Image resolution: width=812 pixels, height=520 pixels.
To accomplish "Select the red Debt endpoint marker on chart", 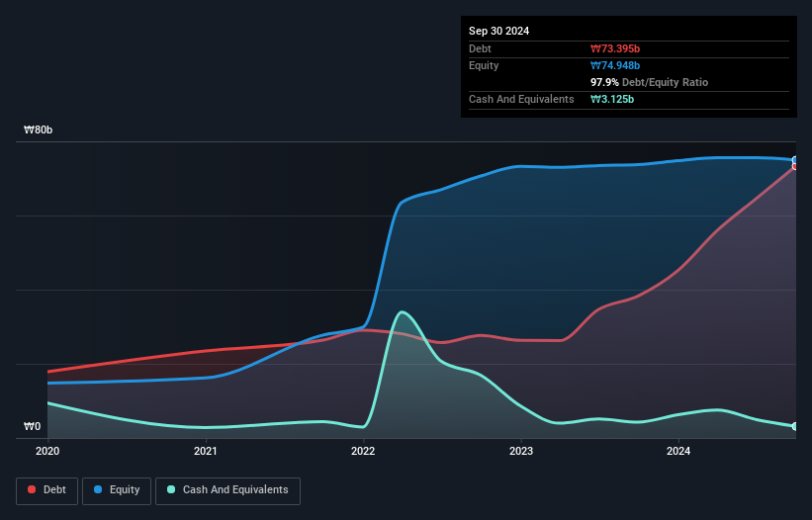I will pos(795,167).
